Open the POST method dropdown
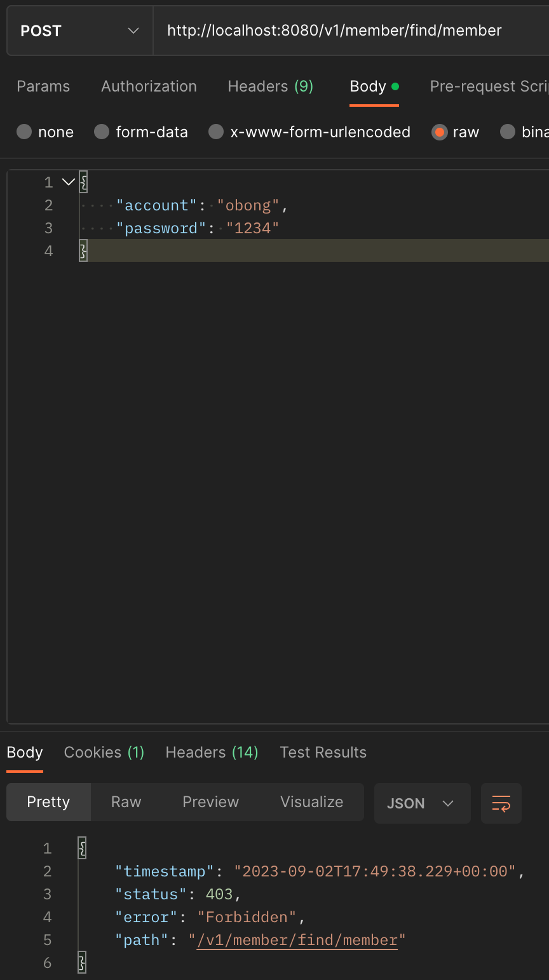The image size is (549, 980). tap(80, 31)
